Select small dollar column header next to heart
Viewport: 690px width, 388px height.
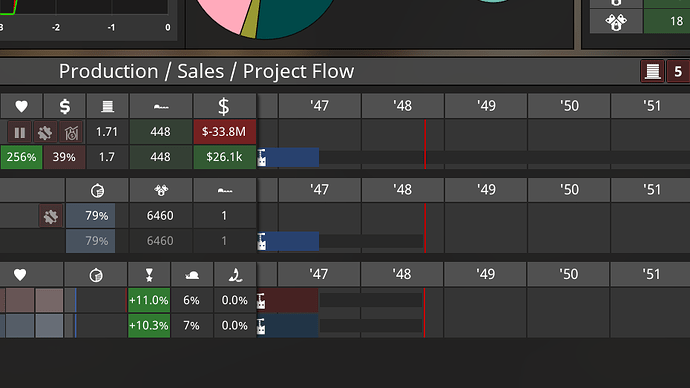[x=65, y=106]
